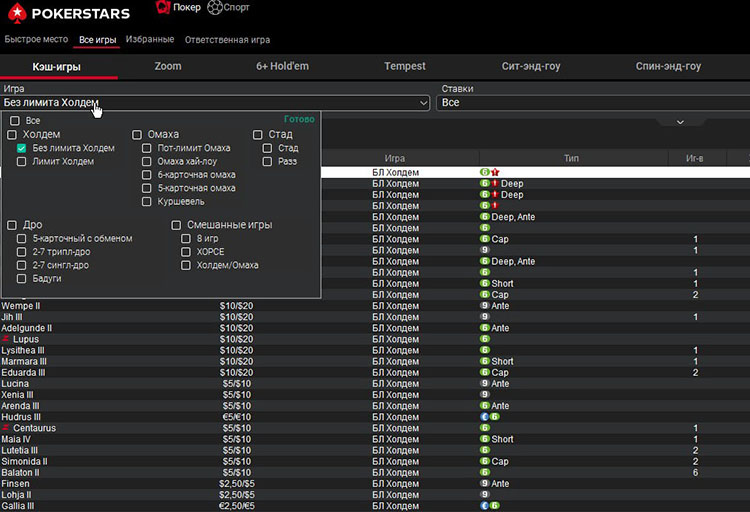Sort table by Игра column header
Image resolution: width=750 pixels, height=512 pixels.
coord(395,158)
